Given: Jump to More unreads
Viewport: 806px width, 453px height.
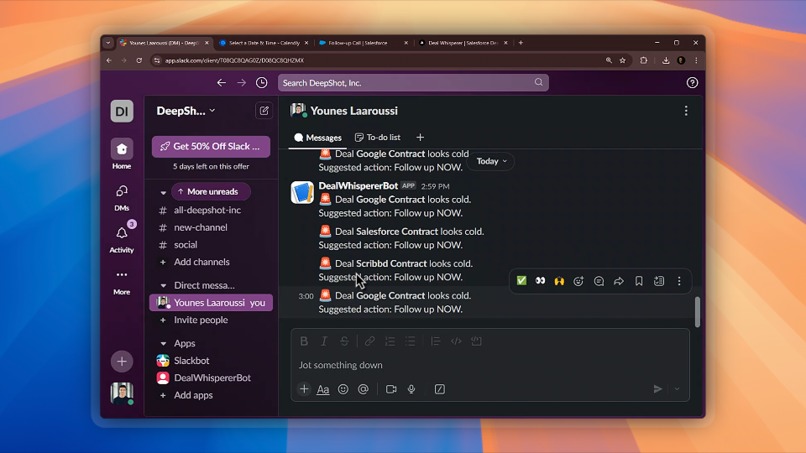Looking at the screenshot, I should point(211,191).
